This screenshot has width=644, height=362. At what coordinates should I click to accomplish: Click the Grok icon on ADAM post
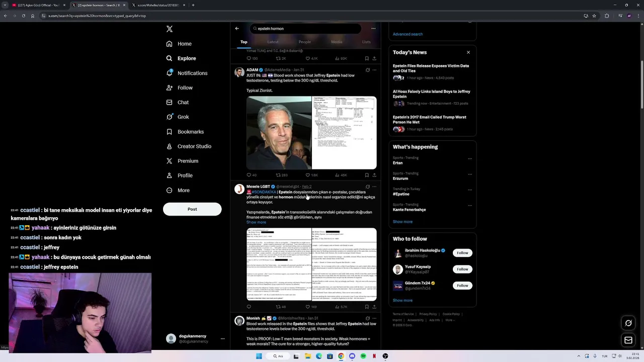367,70
